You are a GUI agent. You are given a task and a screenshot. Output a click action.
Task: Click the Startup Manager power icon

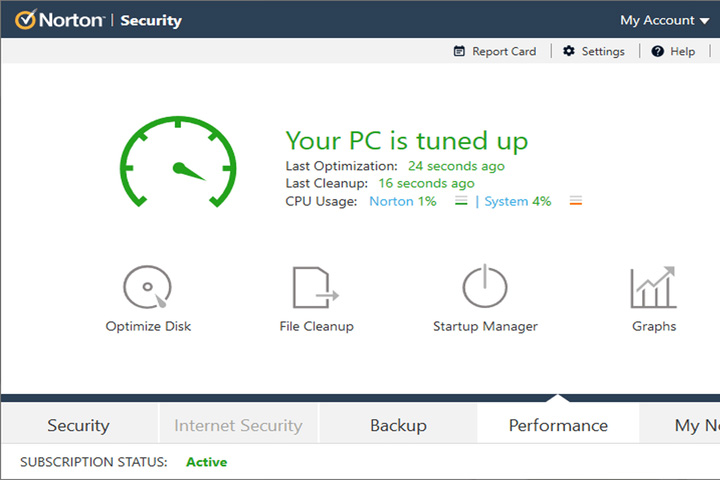tap(484, 286)
